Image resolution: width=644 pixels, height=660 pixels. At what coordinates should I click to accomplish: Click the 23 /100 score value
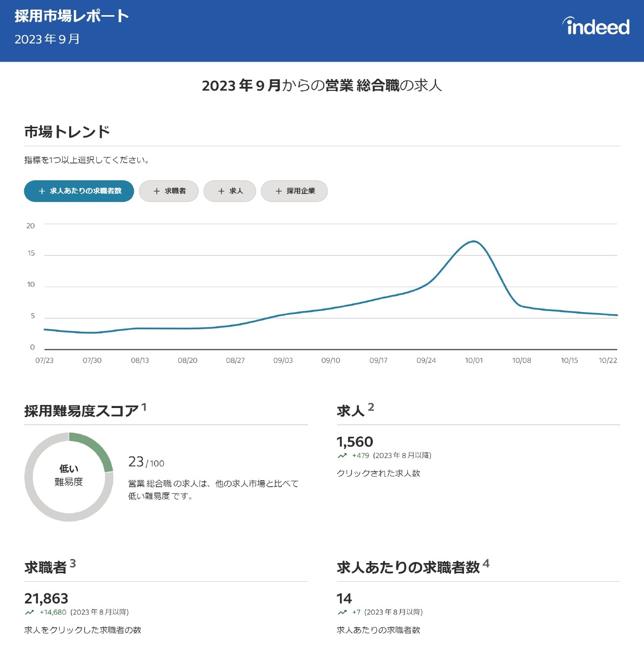[146, 462]
